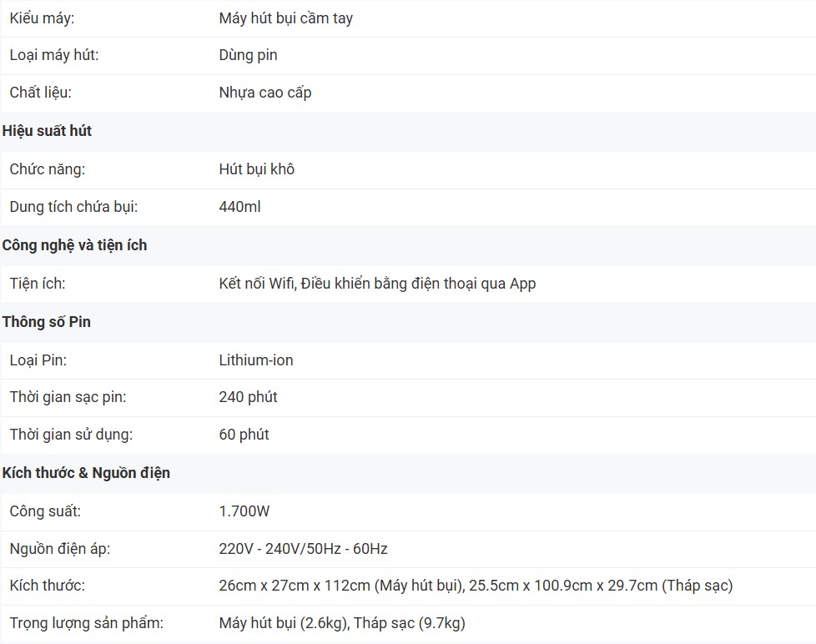Click the '1.700W' power value

pos(244,511)
